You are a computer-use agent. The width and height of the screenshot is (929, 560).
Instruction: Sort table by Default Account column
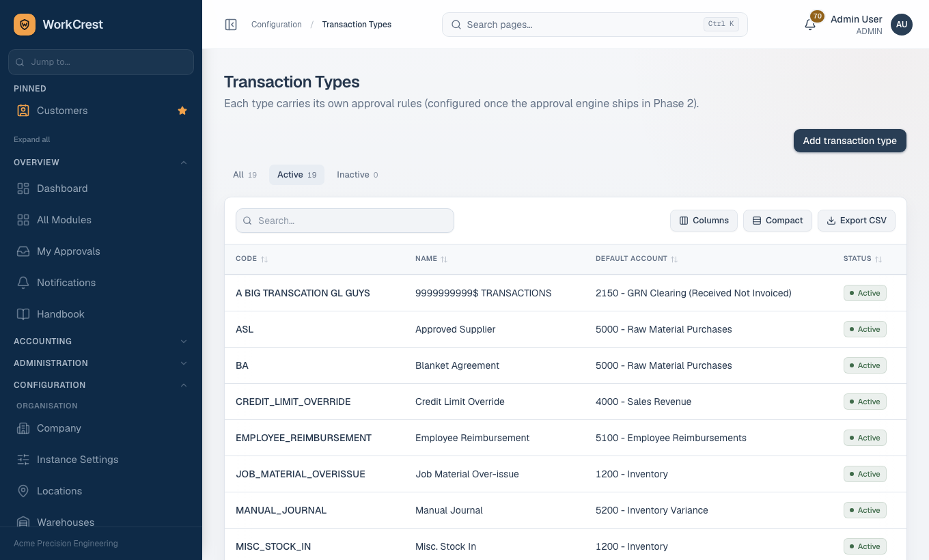pos(637,259)
